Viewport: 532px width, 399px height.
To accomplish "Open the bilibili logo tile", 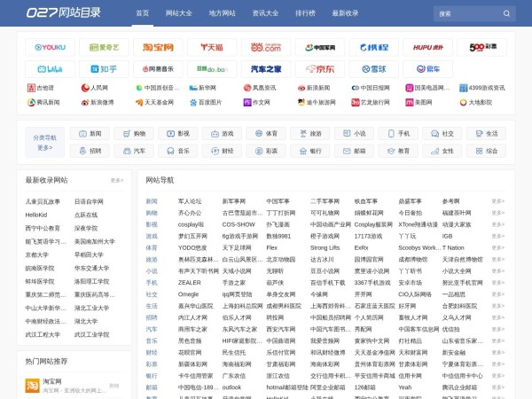I will pos(51,69).
